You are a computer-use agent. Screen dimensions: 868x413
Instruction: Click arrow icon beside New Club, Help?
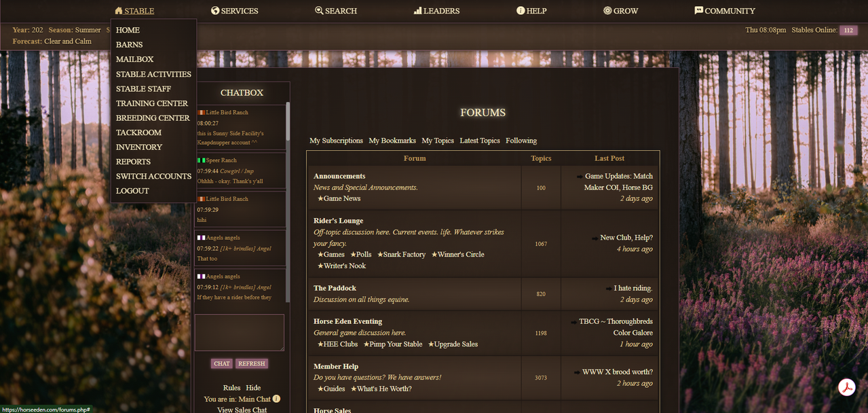595,238
